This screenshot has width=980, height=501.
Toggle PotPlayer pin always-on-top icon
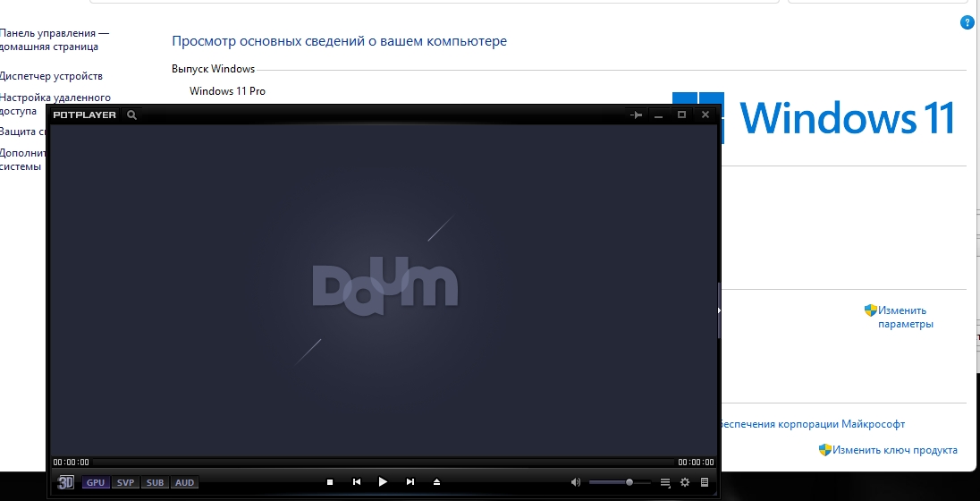coord(637,115)
